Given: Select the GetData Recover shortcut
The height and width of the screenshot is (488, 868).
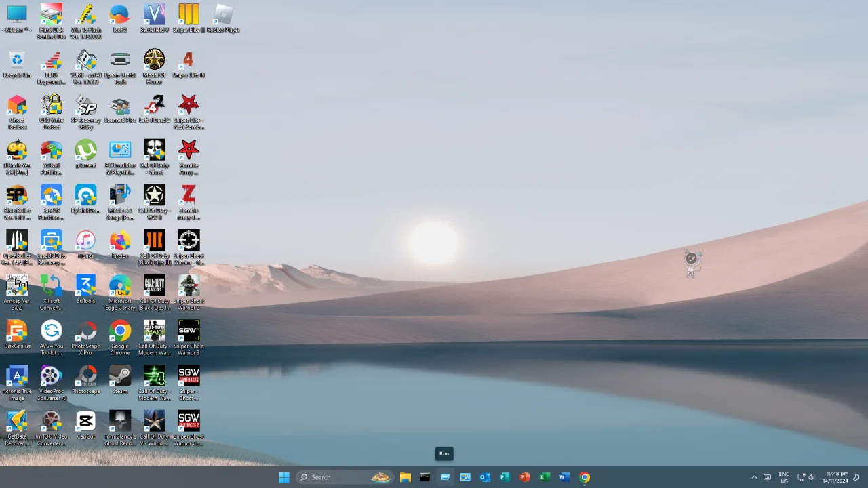Looking at the screenshot, I should point(17,428).
